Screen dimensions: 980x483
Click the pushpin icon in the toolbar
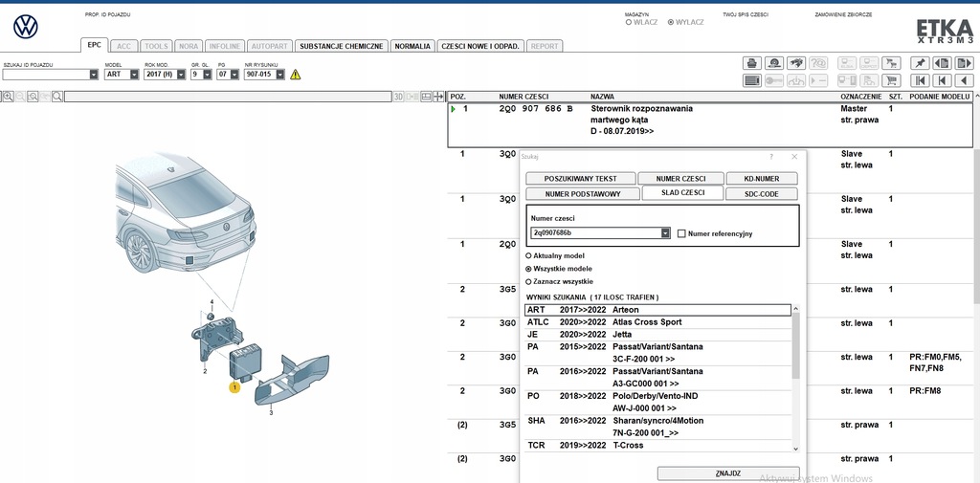919,63
